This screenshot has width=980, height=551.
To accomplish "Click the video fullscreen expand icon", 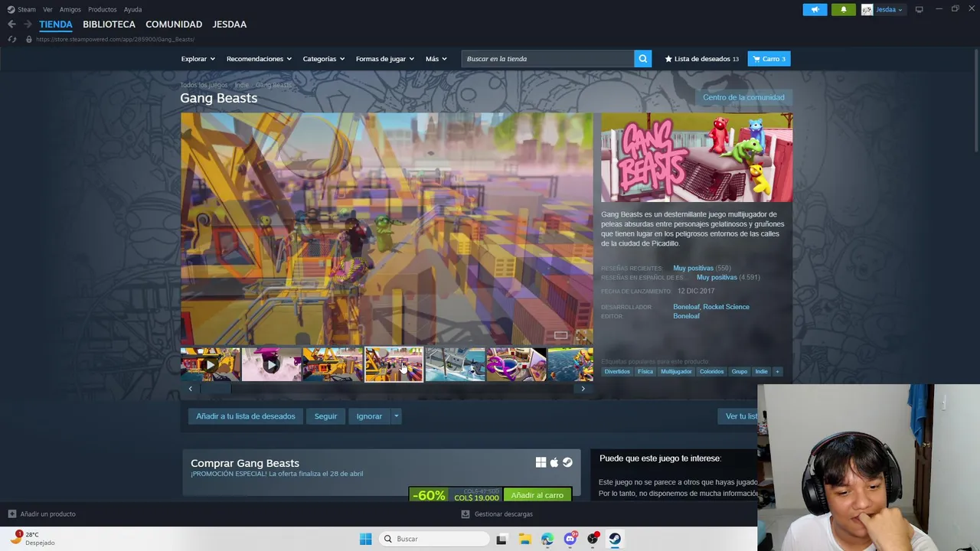I will (580, 336).
